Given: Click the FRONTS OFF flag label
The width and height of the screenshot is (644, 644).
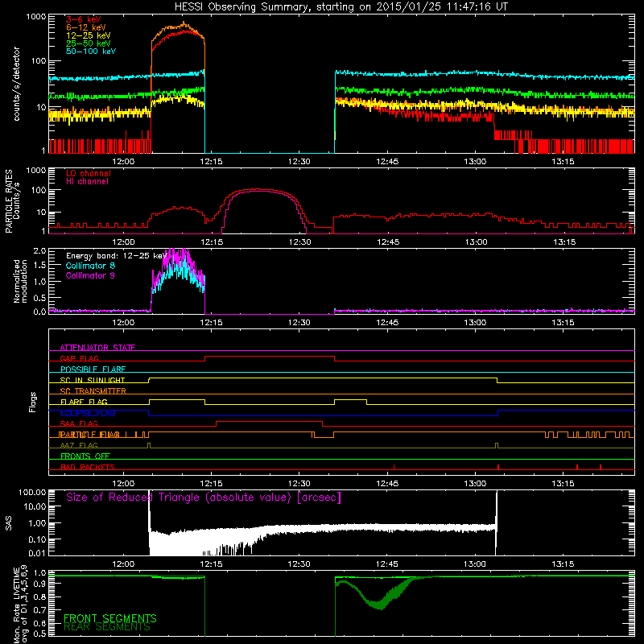Looking at the screenshot, I should click(x=85, y=456).
